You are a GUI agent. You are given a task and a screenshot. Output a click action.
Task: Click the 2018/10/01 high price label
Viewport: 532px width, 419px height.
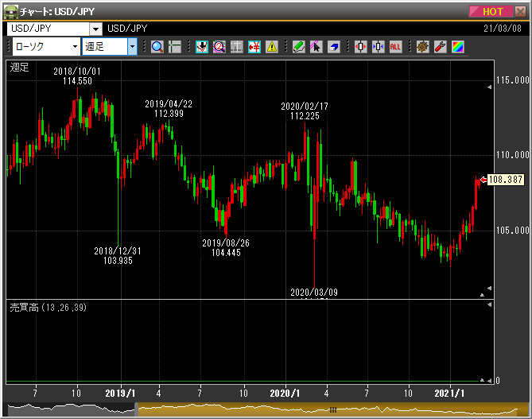[x=77, y=76]
